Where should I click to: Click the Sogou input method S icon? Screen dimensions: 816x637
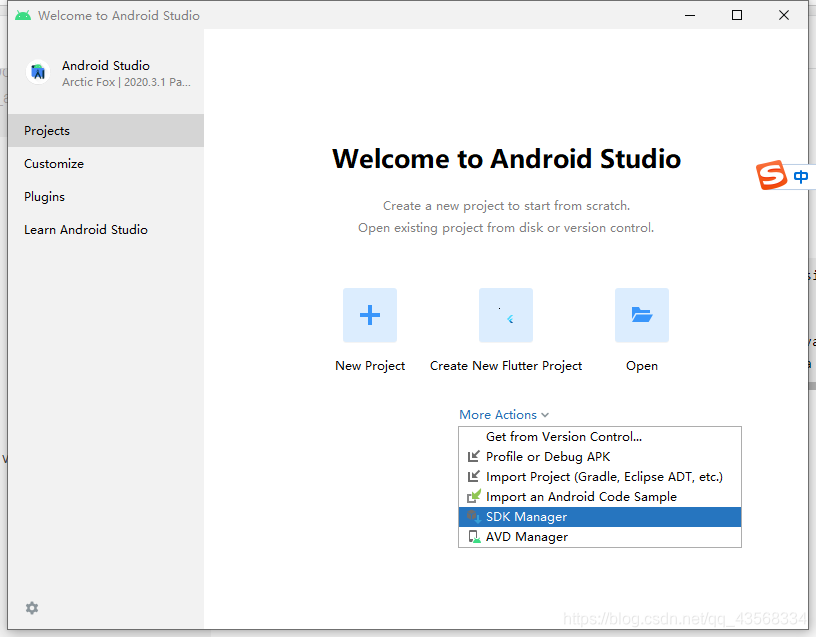coord(771,175)
